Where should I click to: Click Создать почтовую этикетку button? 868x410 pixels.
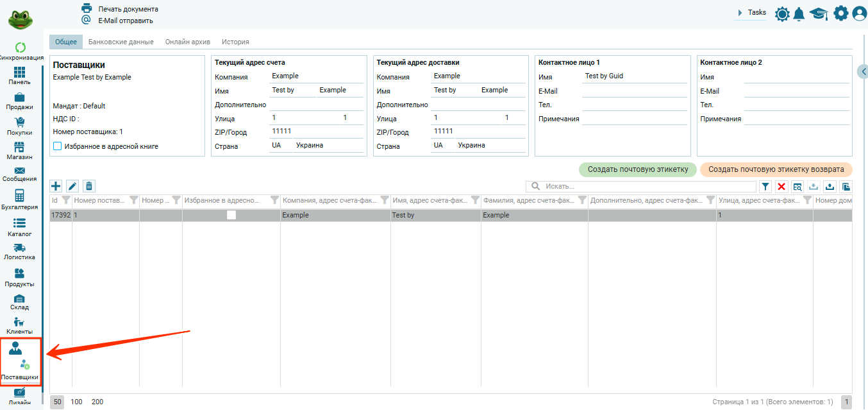[x=637, y=169]
